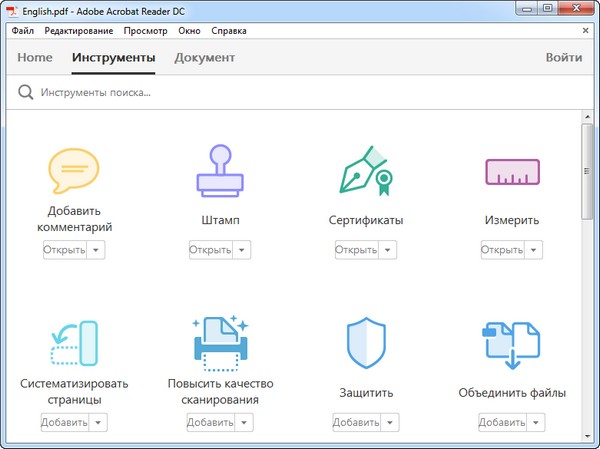
Task: Click the search magnifying glass icon
Action: point(26,93)
